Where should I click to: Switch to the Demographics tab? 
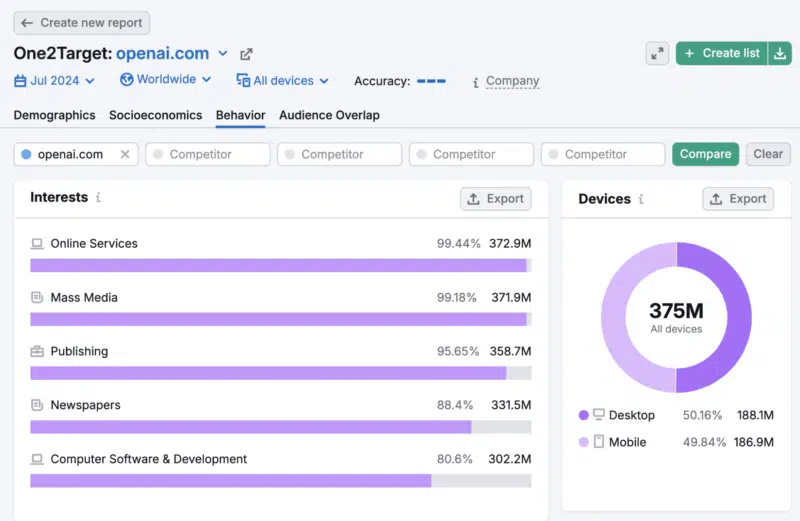click(55, 115)
